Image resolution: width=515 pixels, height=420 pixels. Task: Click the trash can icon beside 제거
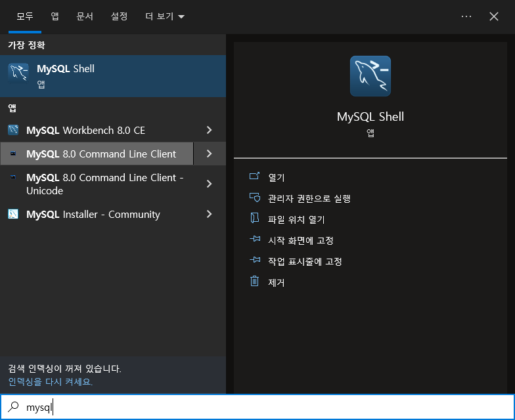(x=255, y=281)
